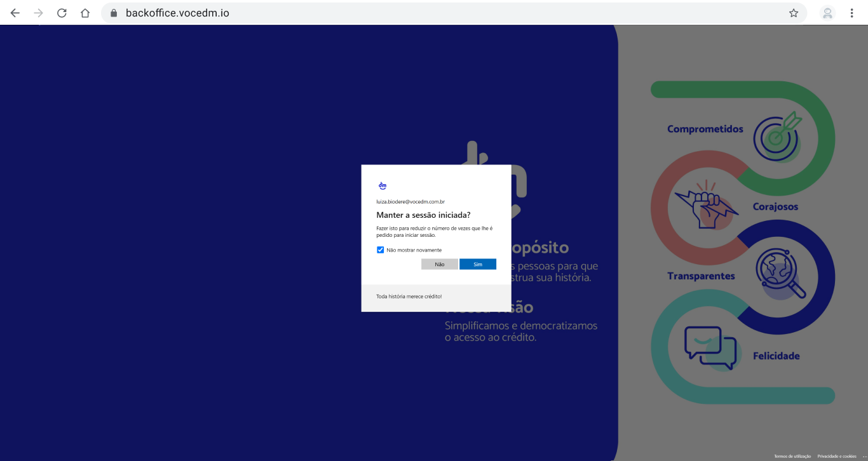Bookmark this page with the star icon

pyautogui.click(x=794, y=13)
